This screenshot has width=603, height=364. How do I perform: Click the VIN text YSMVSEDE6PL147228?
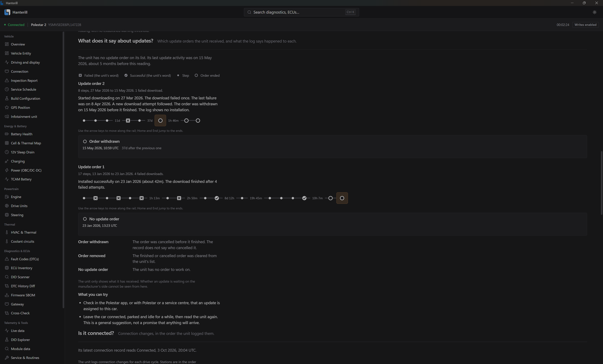[x=65, y=25]
